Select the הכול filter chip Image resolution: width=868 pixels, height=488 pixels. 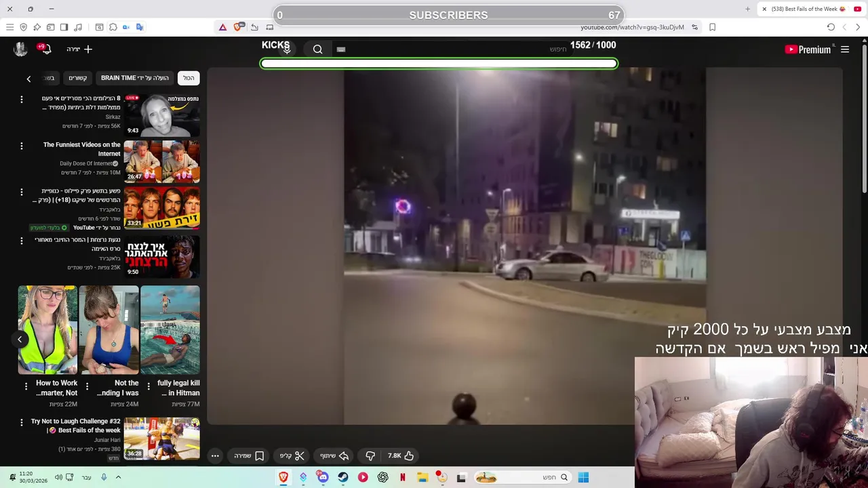[189, 78]
